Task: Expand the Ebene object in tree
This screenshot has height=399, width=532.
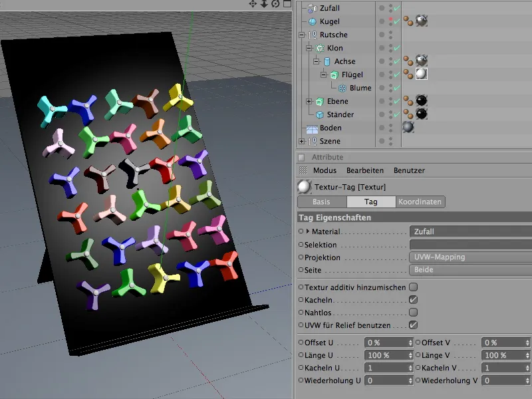Action: point(309,101)
